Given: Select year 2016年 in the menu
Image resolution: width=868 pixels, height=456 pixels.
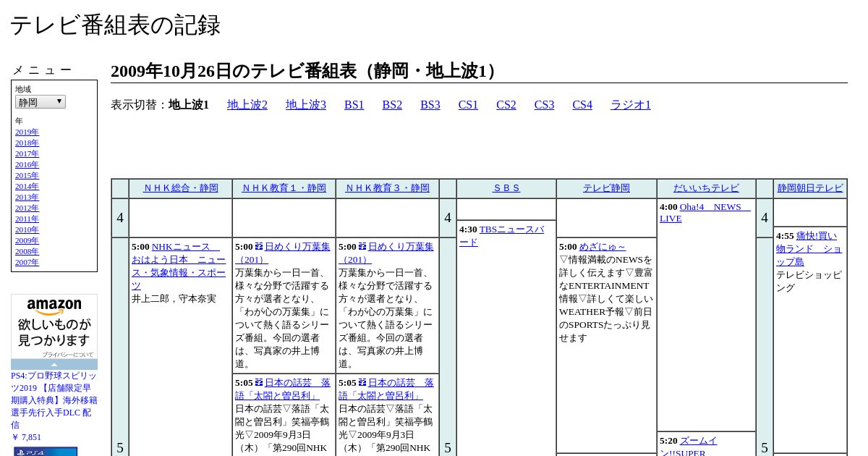Looking at the screenshot, I should 27,164.
